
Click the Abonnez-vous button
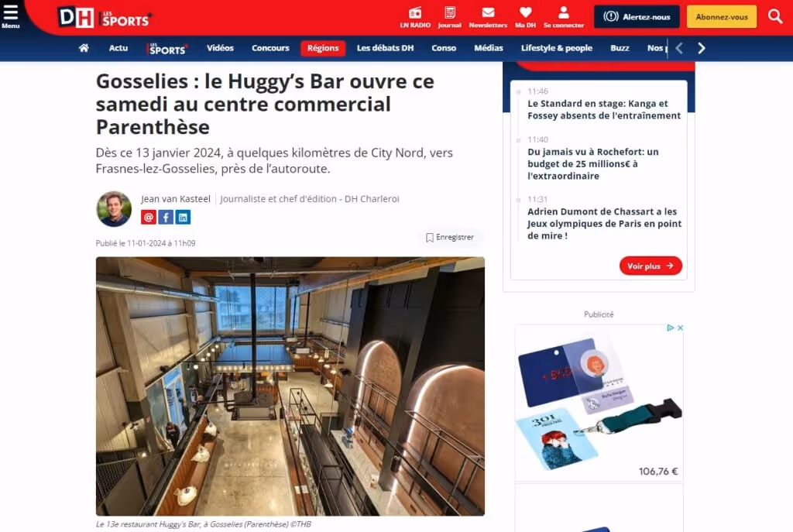click(x=721, y=17)
